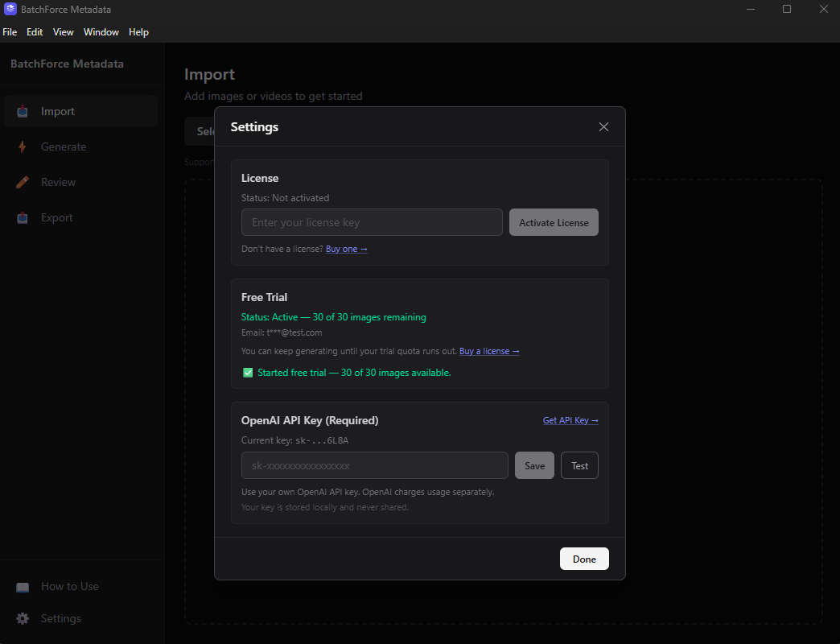Image resolution: width=840 pixels, height=644 pixels.
Task: Click into the license key input field
Action: click(x=372, y=222)
